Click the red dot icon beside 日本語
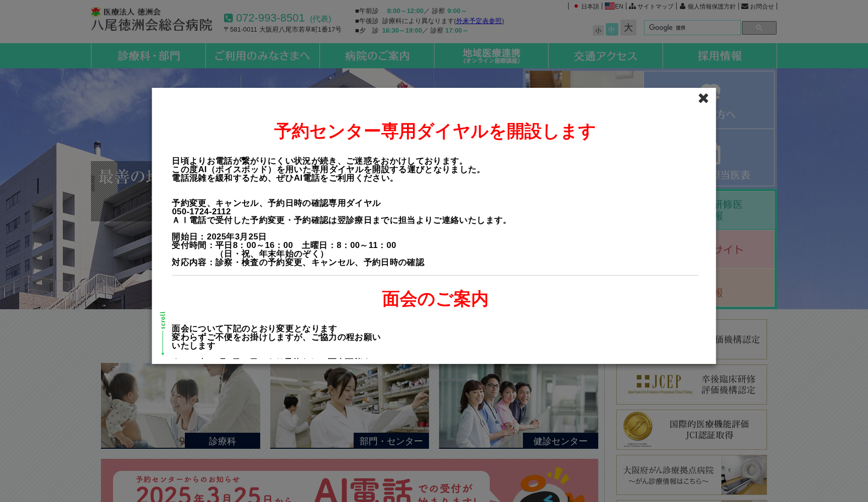 pyautogui.click(x=576, y=7)
